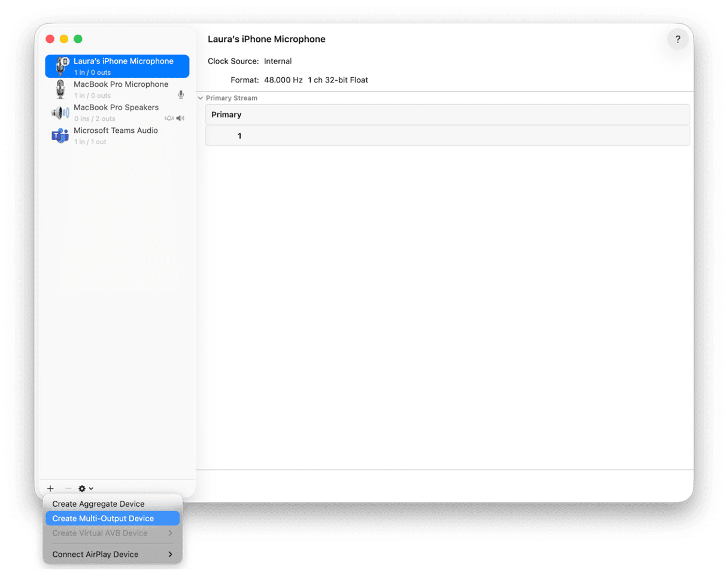
Task: Click the Primary Stream label
Action: pos(232,98)
